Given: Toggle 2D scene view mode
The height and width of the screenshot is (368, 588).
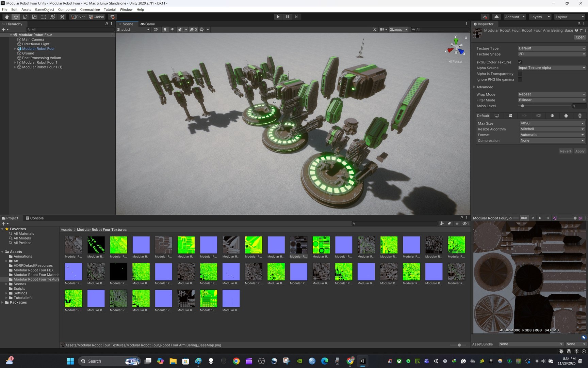Looking at the screenshot, I should (x=156, y=30).
